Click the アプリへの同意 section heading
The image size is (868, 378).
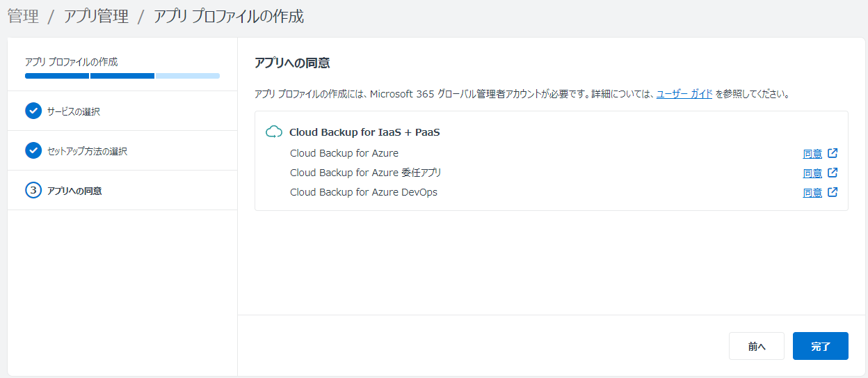292,63
